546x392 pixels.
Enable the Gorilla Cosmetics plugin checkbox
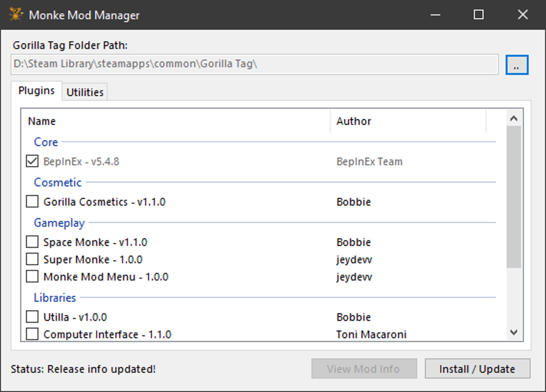[x=33, y=202]
